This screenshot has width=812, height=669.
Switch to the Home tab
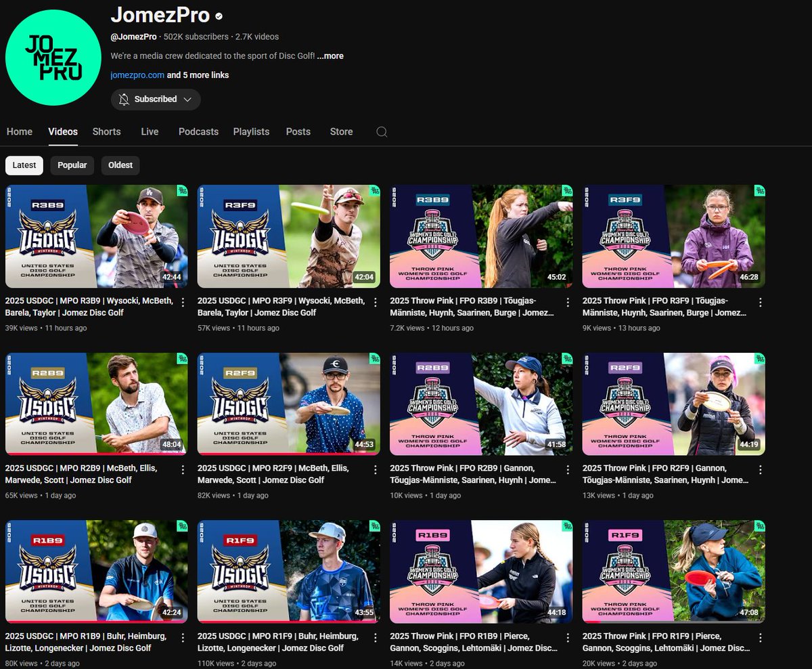20,132
